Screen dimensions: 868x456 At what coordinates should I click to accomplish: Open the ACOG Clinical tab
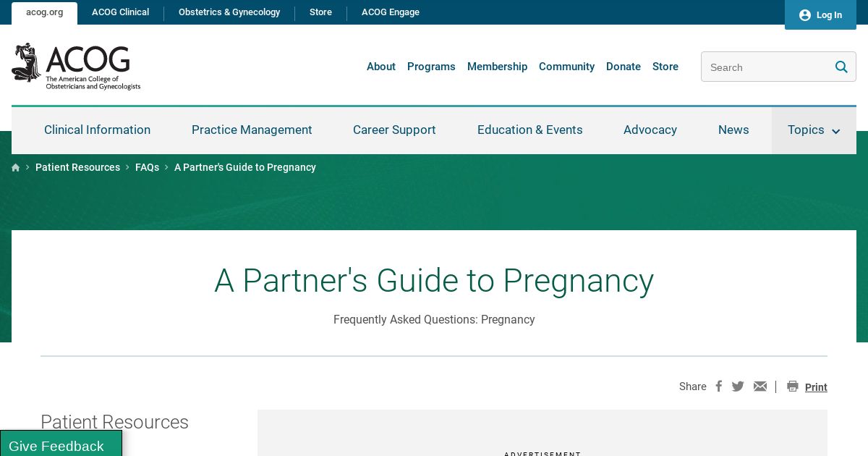tap(120, 12)
